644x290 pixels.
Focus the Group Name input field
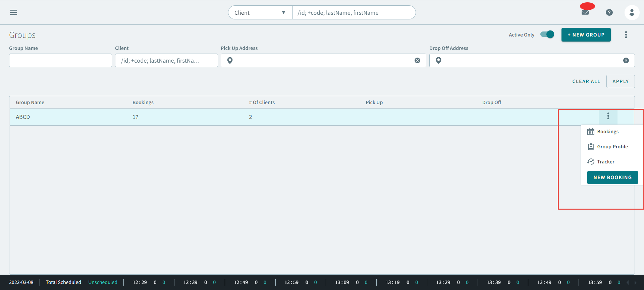pos(60,61)
